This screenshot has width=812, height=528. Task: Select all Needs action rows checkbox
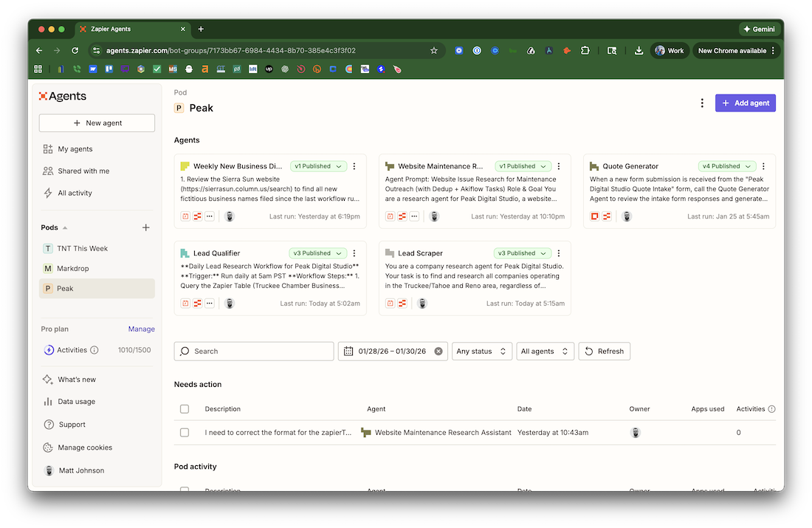(x=185, y=409)
